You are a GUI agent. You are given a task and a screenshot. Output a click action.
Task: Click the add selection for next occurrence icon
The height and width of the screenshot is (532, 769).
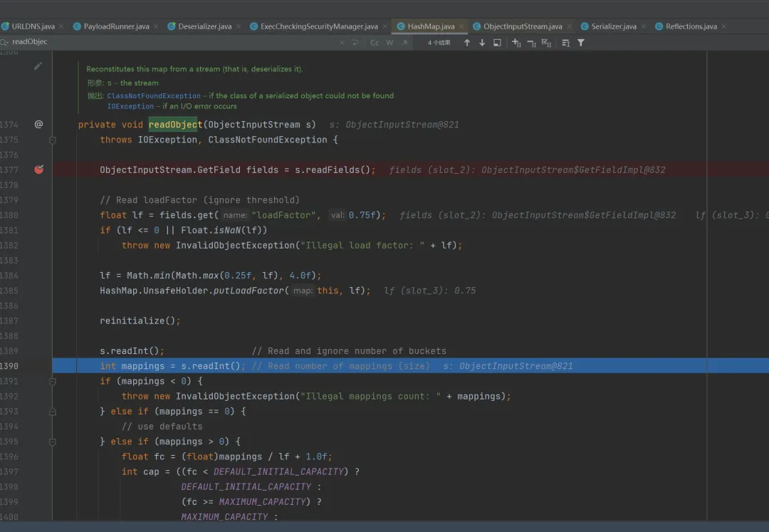pos(516,43)
